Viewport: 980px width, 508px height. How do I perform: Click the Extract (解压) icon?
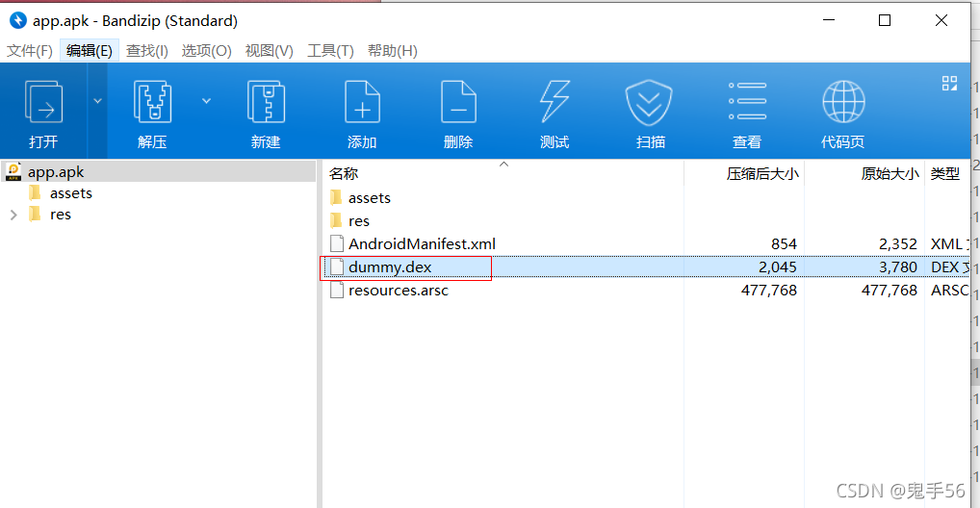[x=152, y=102]
